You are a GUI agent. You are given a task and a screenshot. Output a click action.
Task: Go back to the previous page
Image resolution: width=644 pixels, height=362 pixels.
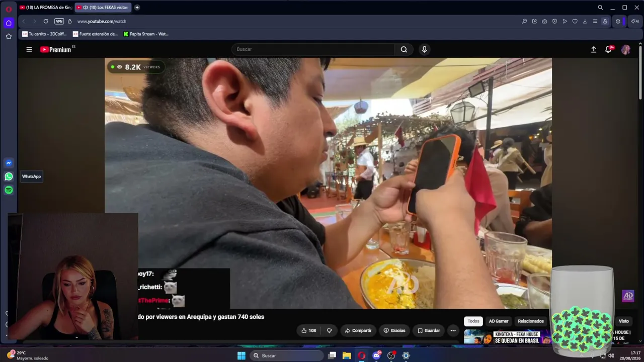pos(24,21)
